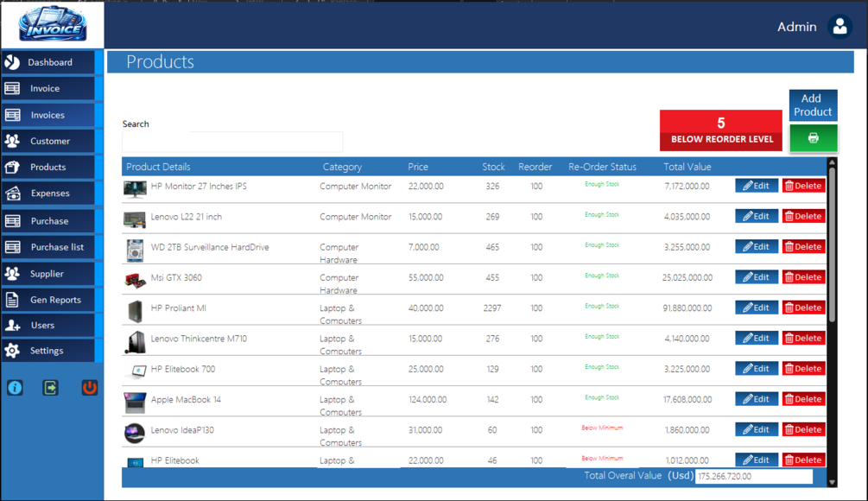Delete the WD 2TB Surveillance HardDrive row
The image size is (868, 501).
[803, 246]
